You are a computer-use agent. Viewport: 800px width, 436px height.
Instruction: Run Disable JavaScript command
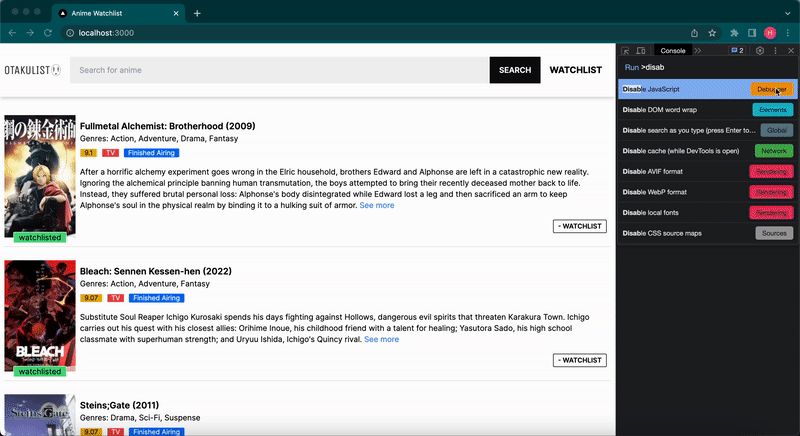pyautogui.click(x=707, y=89)
